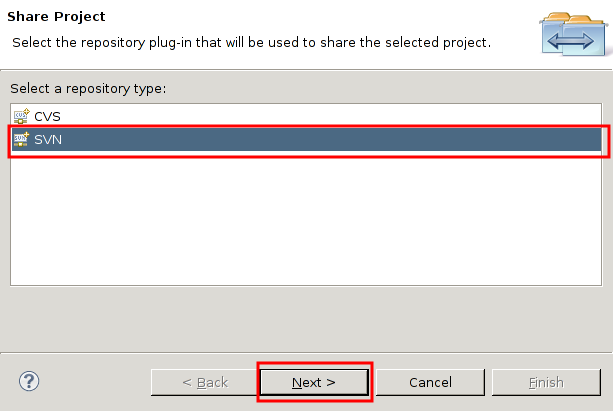Viewport: 613px width, 411px height.
Task: Click the Share Project dialog title
Action: click(56, 16)
